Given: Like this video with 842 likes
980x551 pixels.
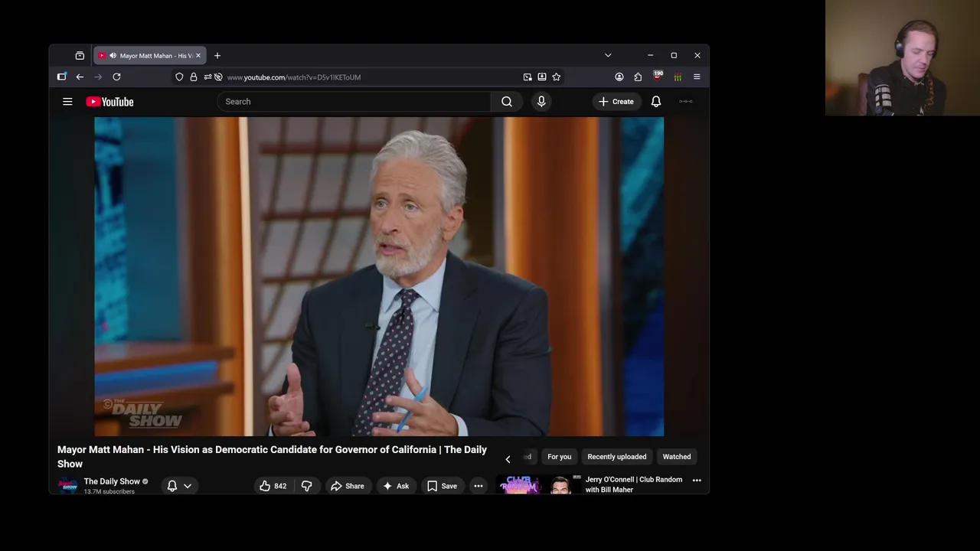Looking at the screenshot, I should point(273,486).
